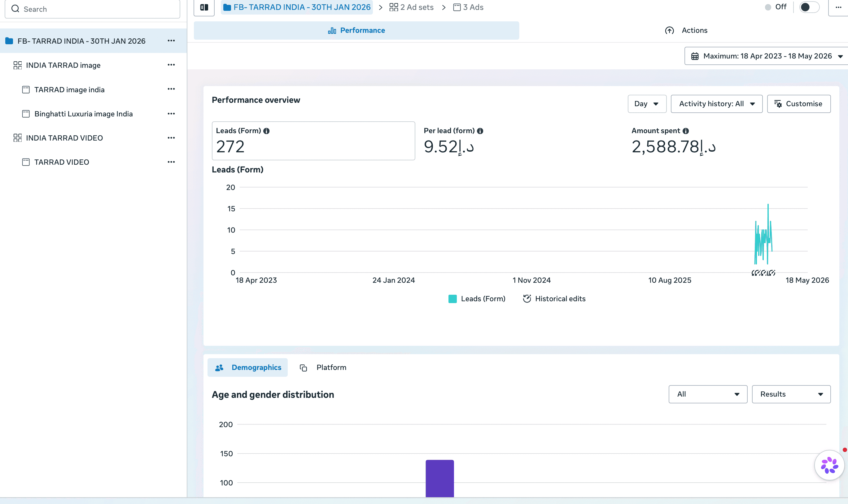The image size is (848, 504).
Task: Click the historical edits markers on chart
Action: pyautogui.click(x=763, y=273)
